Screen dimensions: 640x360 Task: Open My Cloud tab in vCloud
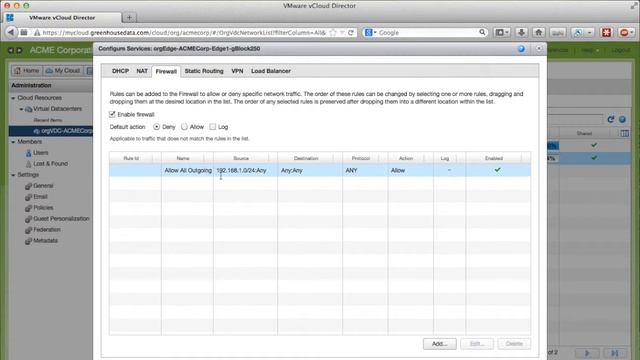[63, 71]
